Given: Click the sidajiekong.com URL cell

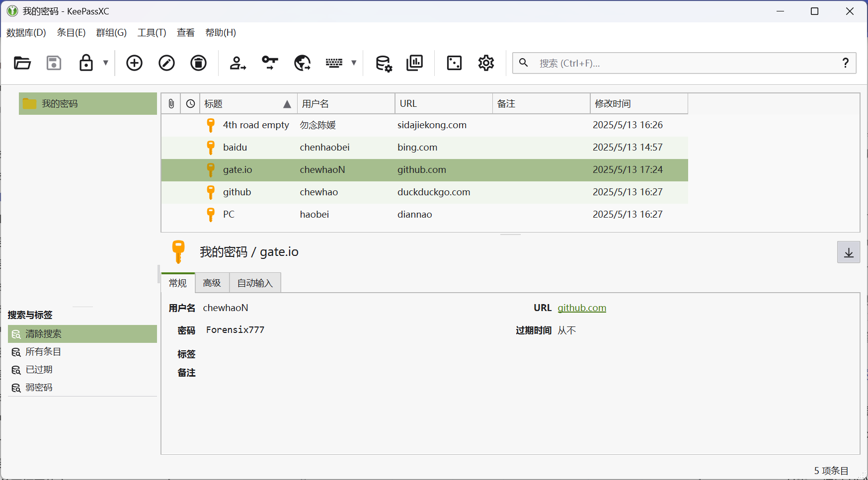Looking at the screenshot, I should [432, 125].
